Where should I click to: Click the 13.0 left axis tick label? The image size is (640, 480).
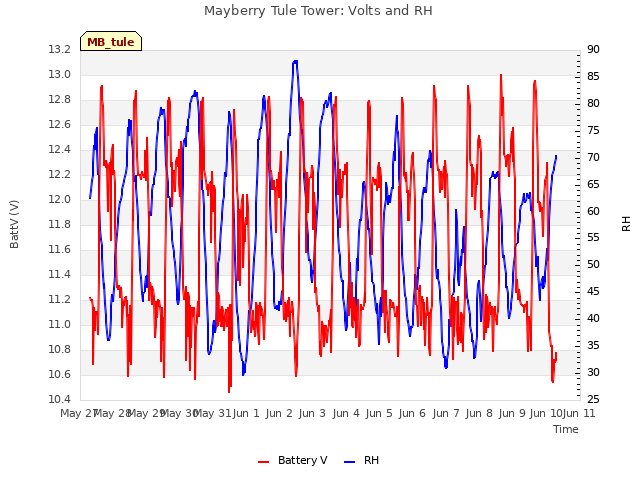click(x=60, y=75)
